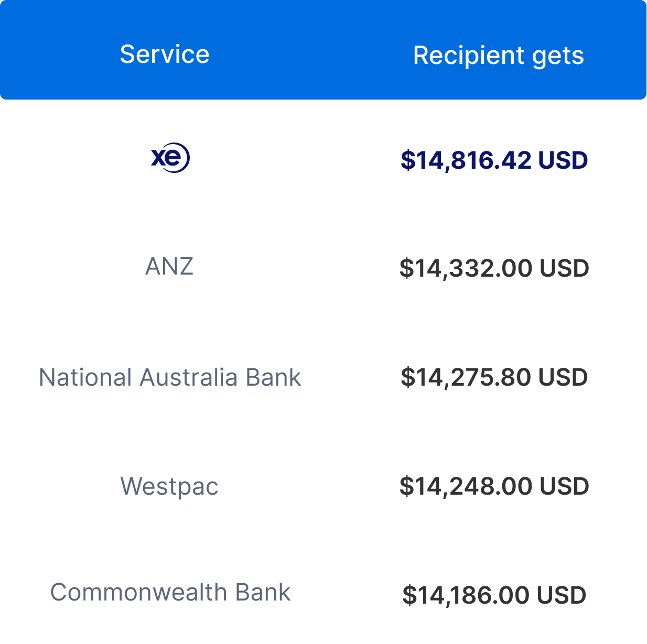
Task: Click USD beside the $14,186.00 figure
Action: [562, 595]
